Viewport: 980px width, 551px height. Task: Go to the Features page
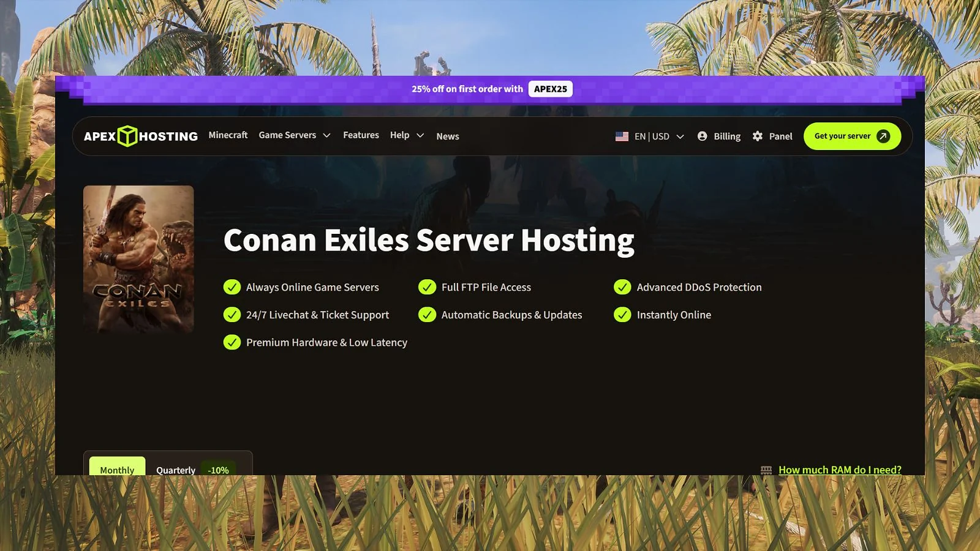point(361,135)
